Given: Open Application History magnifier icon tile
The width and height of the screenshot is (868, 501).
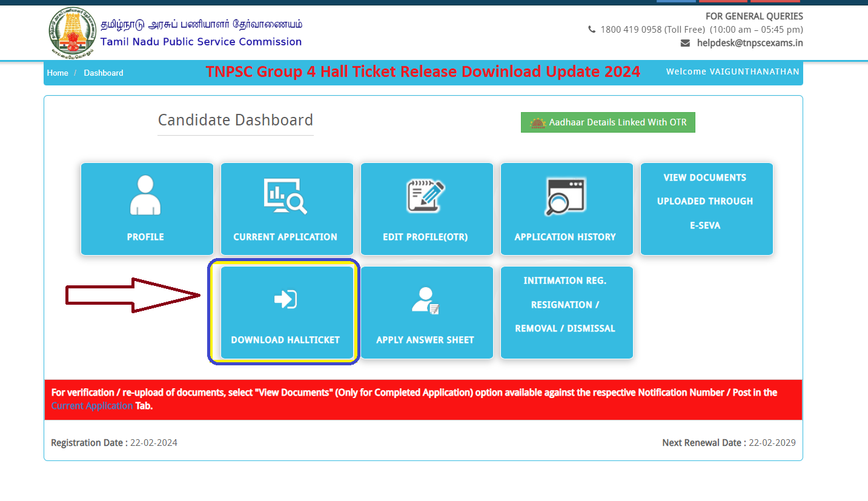Looking at the screenshot, I should [x=566, y=196].
